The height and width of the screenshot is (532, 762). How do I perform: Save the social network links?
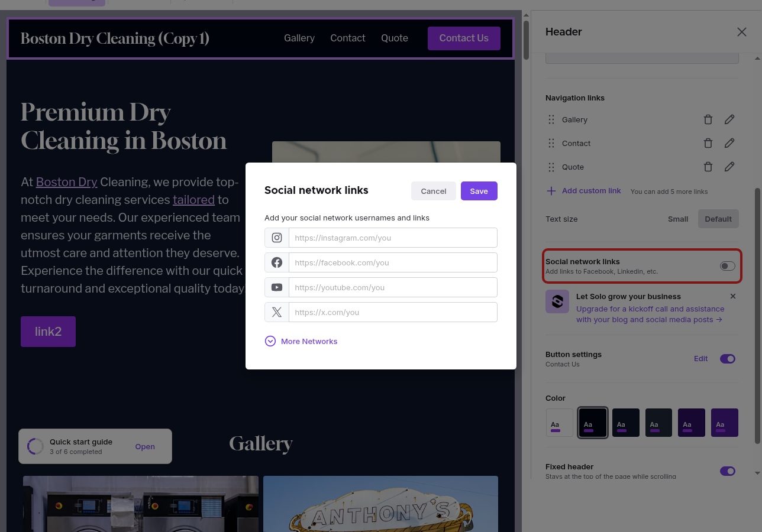point(479,191)
